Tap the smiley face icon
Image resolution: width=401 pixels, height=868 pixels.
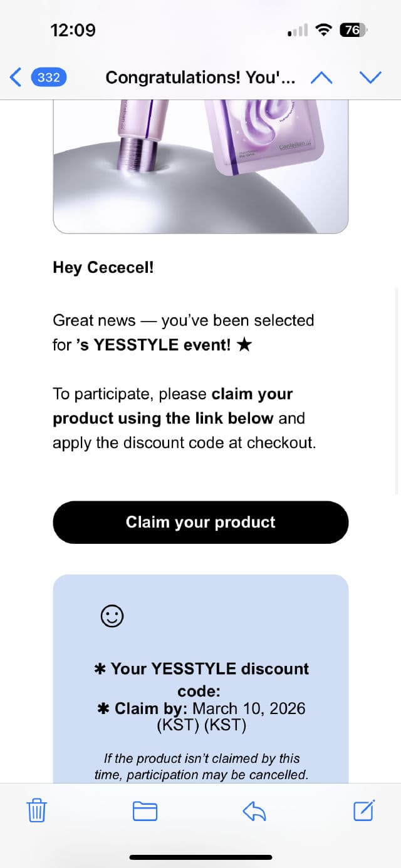point(112,616)
